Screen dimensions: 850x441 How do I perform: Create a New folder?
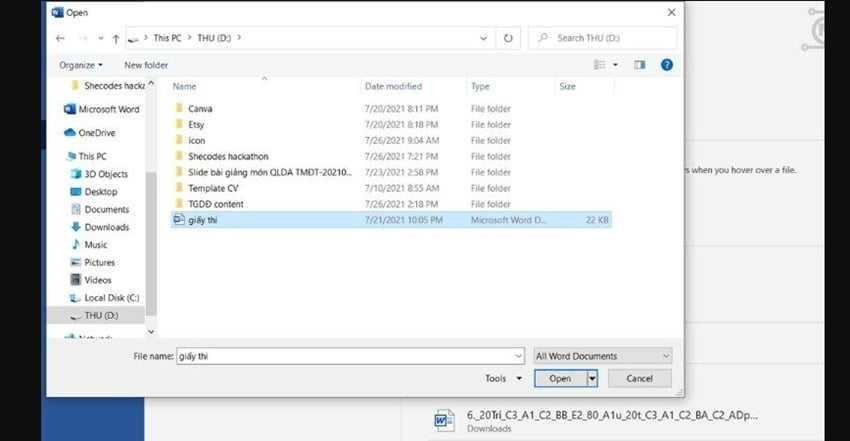(x=146, y=65)
